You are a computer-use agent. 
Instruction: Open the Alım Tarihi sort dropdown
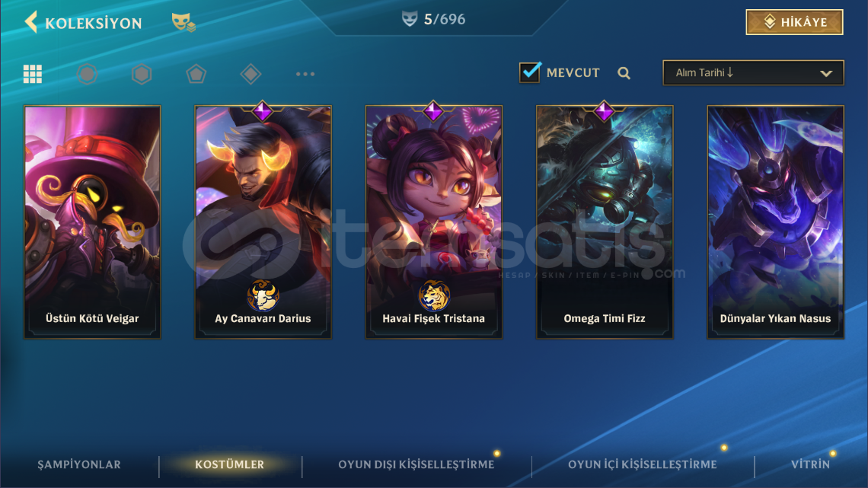tap(753, 72)
